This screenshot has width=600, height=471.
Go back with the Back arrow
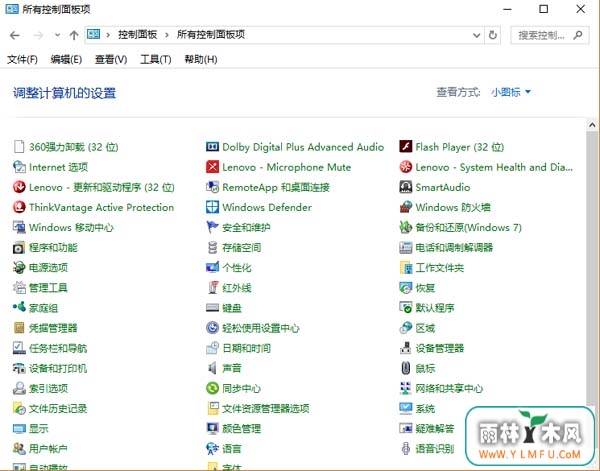pyautogui.click(x=15, y=36)
